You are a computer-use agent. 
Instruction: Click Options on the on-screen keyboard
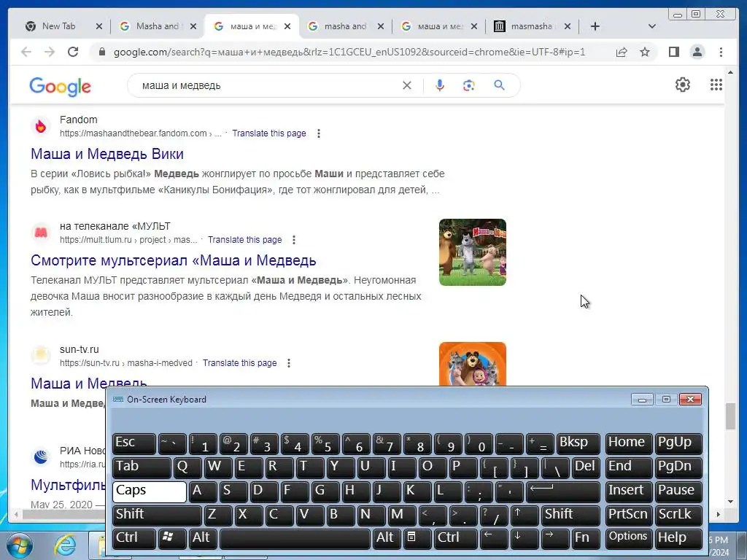[x=628, y=539]
